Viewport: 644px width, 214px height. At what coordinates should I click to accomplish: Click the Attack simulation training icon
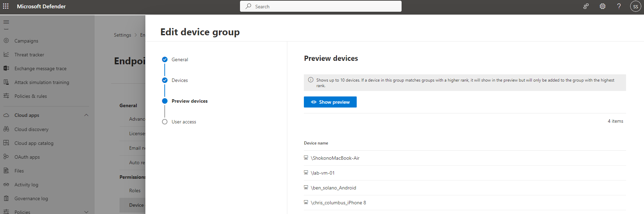tap(6, 82)
